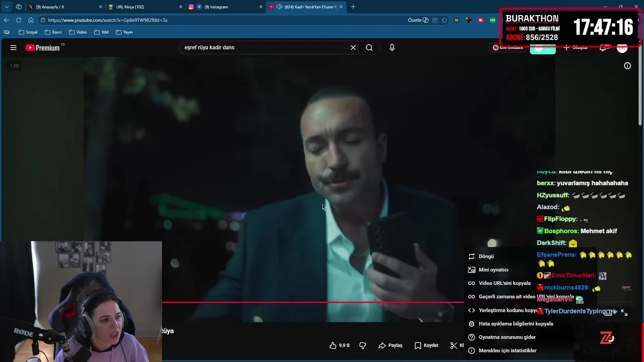Click the Özetle summarize button
The image size is (644, 362).
[418, 20]
